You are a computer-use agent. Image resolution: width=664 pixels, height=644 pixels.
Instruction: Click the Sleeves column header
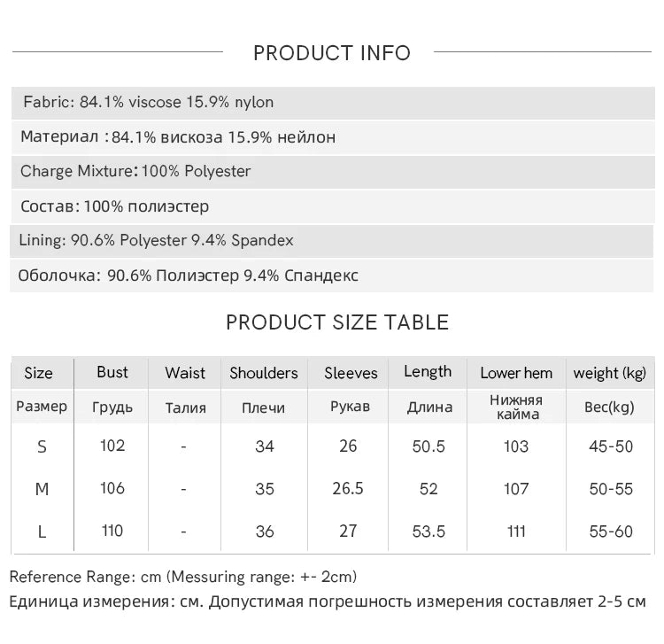coord(351,373)
